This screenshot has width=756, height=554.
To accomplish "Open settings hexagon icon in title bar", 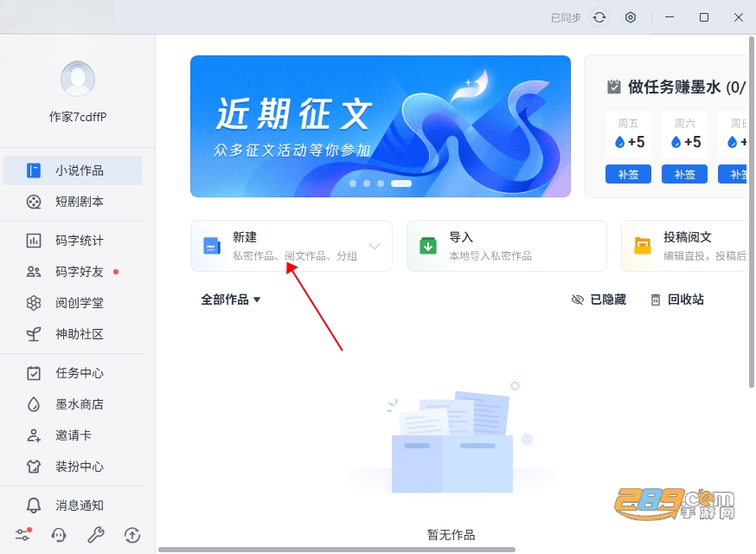I will (x=631, y=18).
